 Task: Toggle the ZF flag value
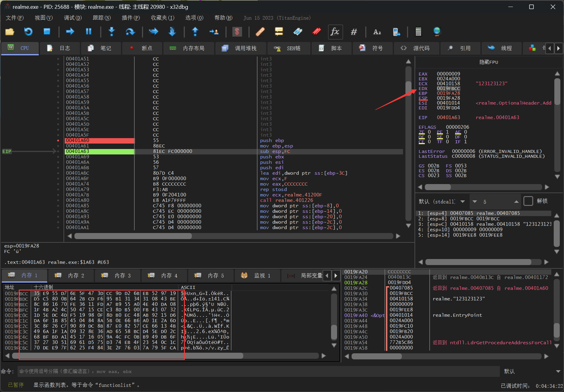(x=429, y=132)
